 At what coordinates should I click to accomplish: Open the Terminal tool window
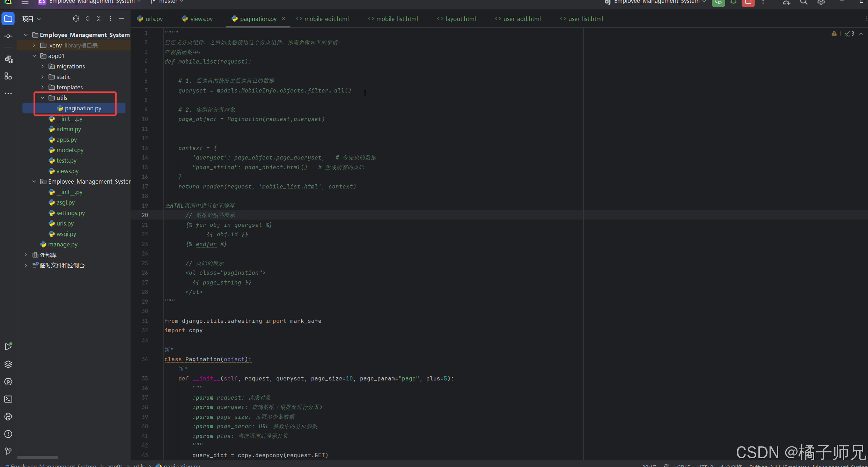pos(8,399)
